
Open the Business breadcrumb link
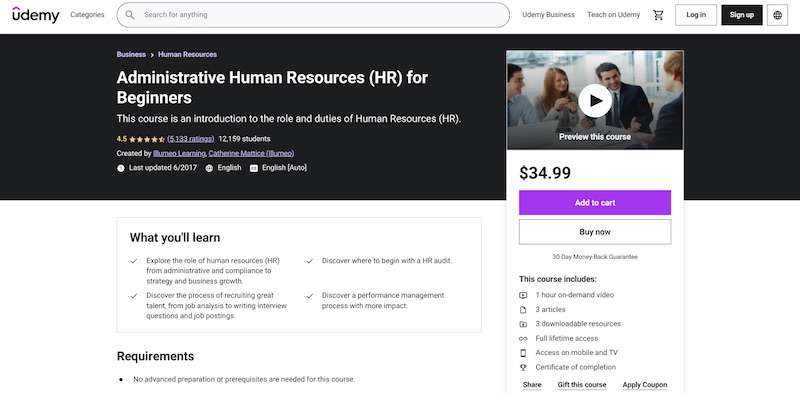[x=131, y=54]
